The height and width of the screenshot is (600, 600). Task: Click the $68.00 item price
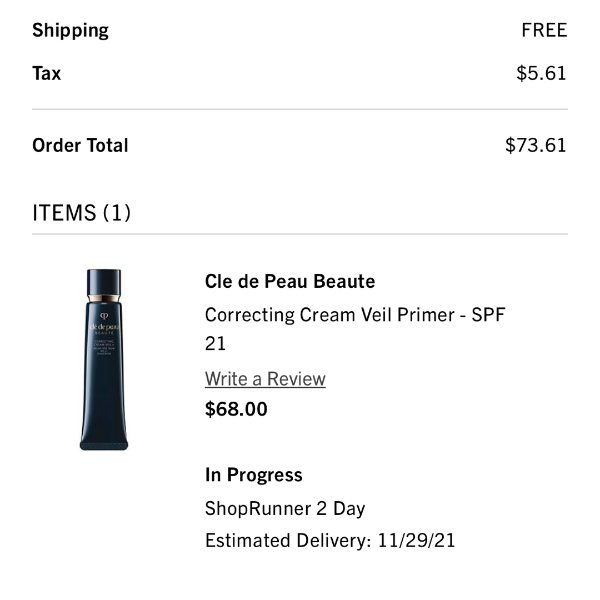236,409
